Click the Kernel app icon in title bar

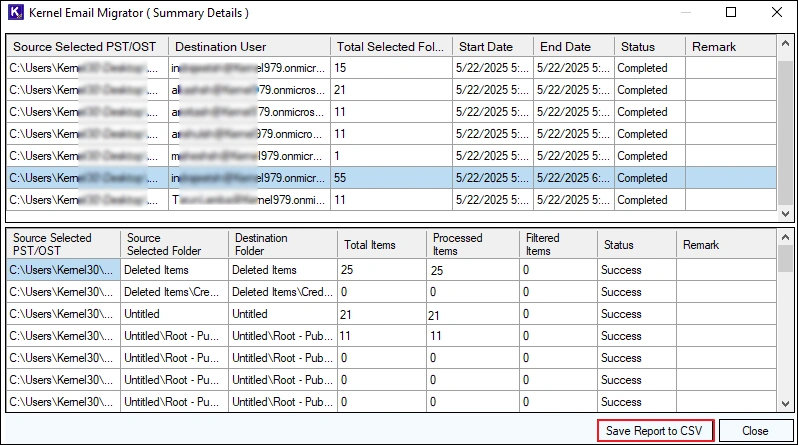(x=15, y=12)
